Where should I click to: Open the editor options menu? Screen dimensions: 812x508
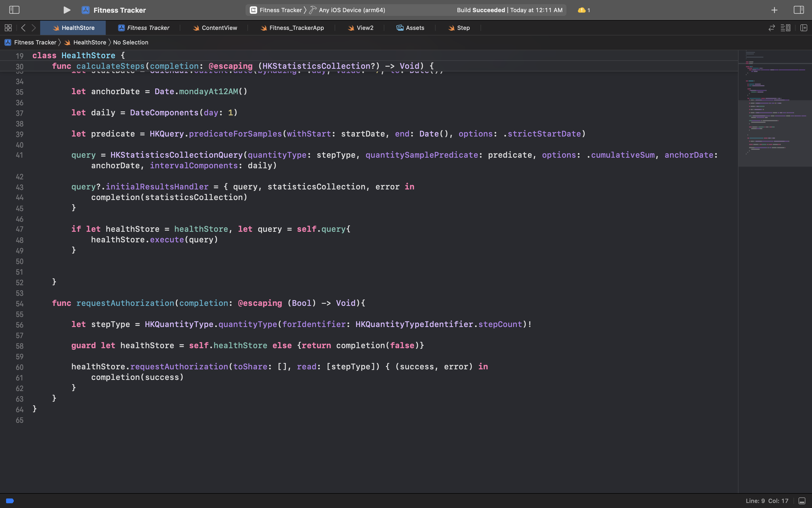[x=785, y=28]
